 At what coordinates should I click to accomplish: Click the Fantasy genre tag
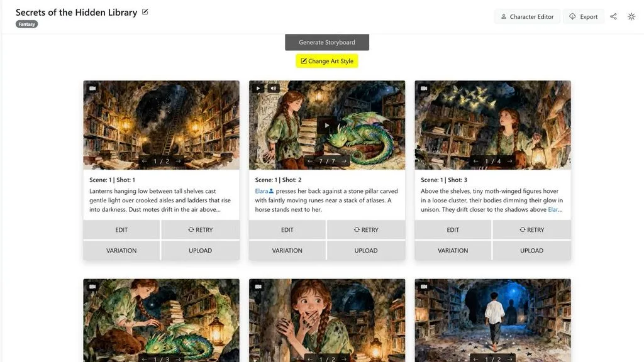(x=26, y=25)
